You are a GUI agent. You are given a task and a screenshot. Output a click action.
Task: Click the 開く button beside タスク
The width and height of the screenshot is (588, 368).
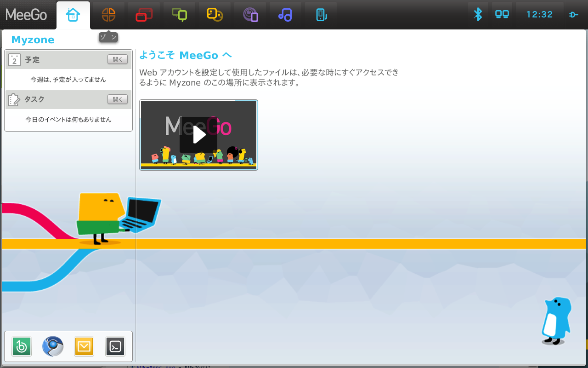[x=118, y=99]
